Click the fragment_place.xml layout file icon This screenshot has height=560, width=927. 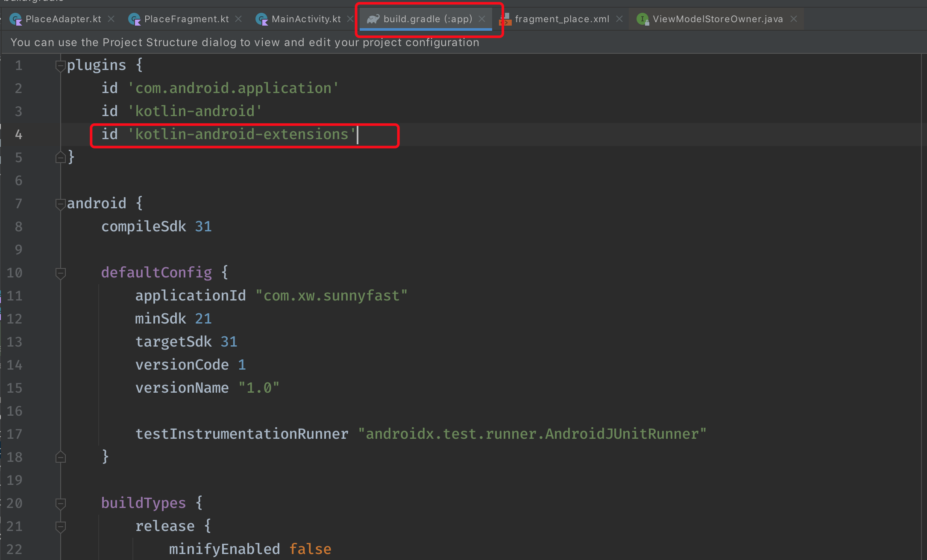[505, 19]
